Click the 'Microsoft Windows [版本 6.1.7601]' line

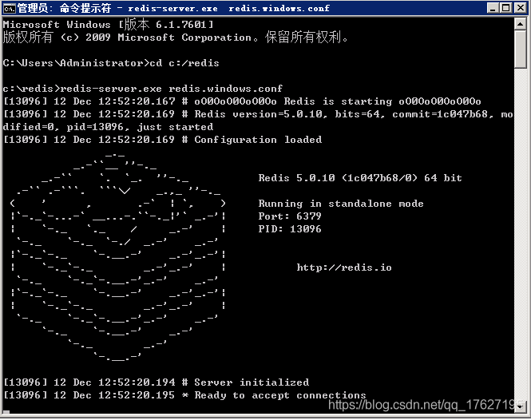point(109,24)
